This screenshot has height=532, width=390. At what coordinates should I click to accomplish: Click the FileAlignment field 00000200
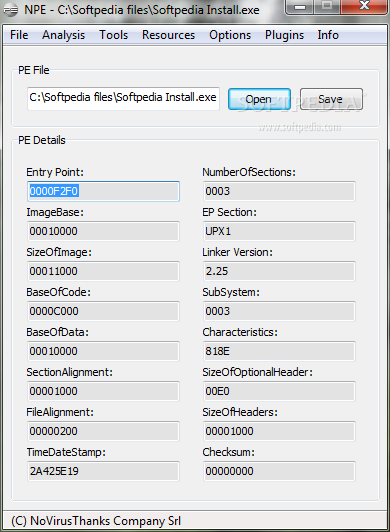[x=103, y=431]
